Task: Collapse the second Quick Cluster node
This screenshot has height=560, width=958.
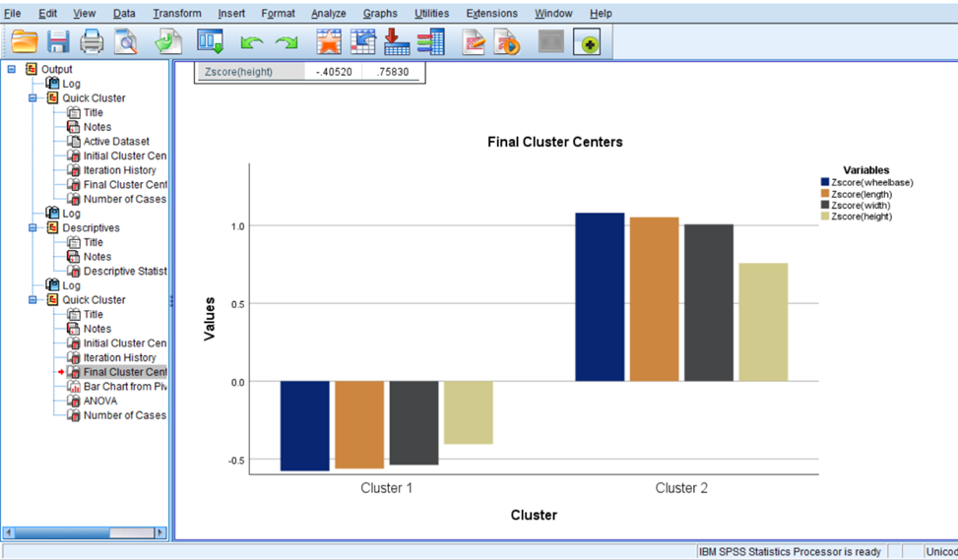Action: pyautogui.click(x=32, y=300)
